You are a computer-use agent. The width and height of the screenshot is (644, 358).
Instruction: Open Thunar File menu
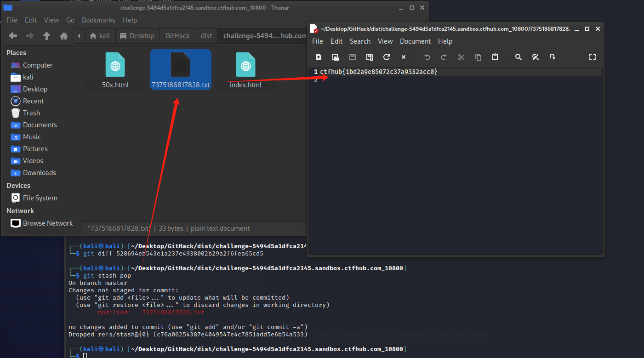[12, 20]
